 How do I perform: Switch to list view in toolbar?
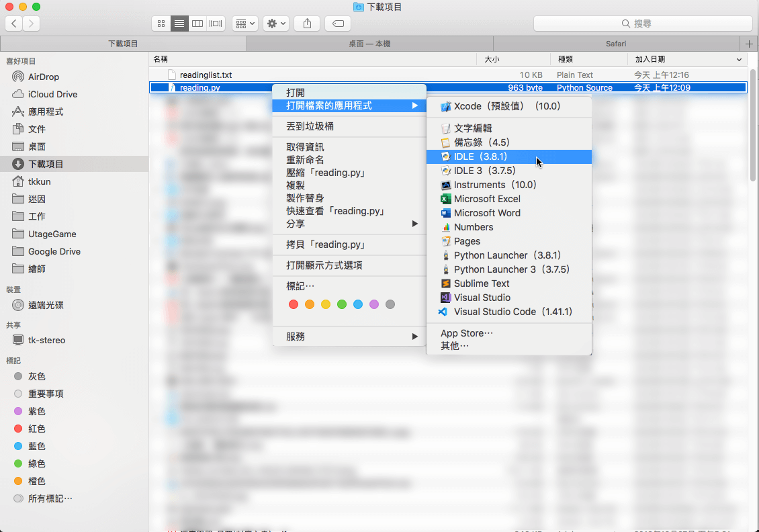click(x=179, y=24)
